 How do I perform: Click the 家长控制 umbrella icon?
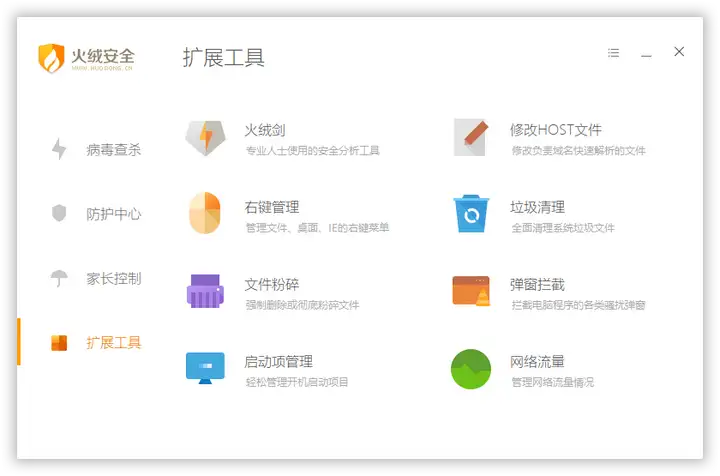tap(59, 278)
